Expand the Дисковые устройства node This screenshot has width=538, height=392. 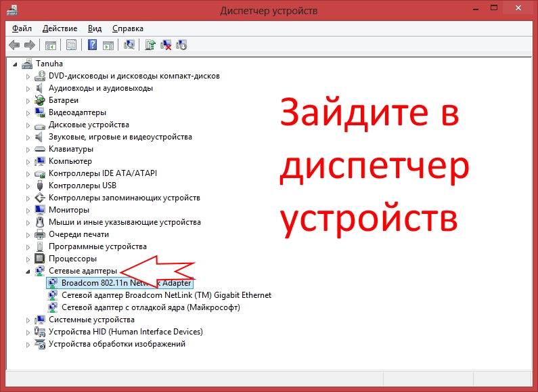28,125
